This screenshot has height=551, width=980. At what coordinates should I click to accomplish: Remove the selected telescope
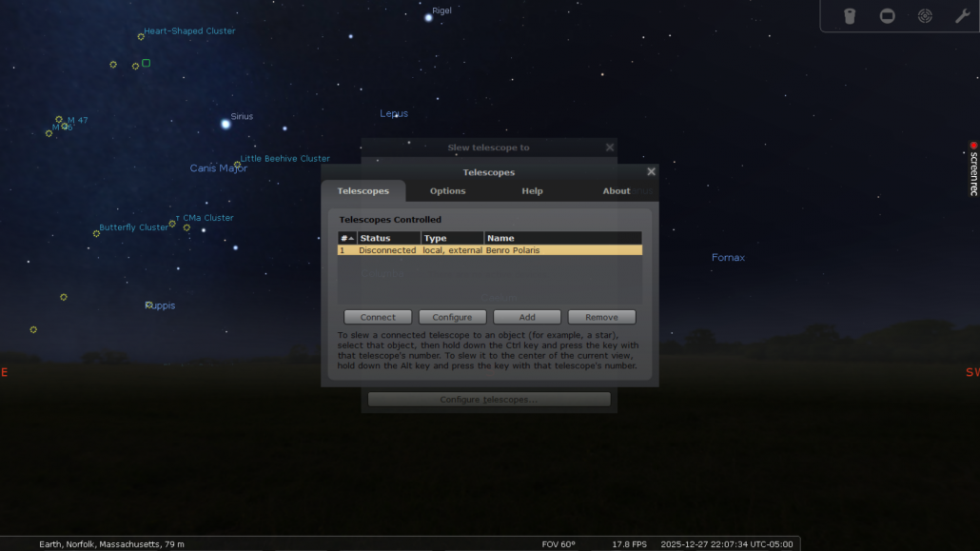pos(601,317)
